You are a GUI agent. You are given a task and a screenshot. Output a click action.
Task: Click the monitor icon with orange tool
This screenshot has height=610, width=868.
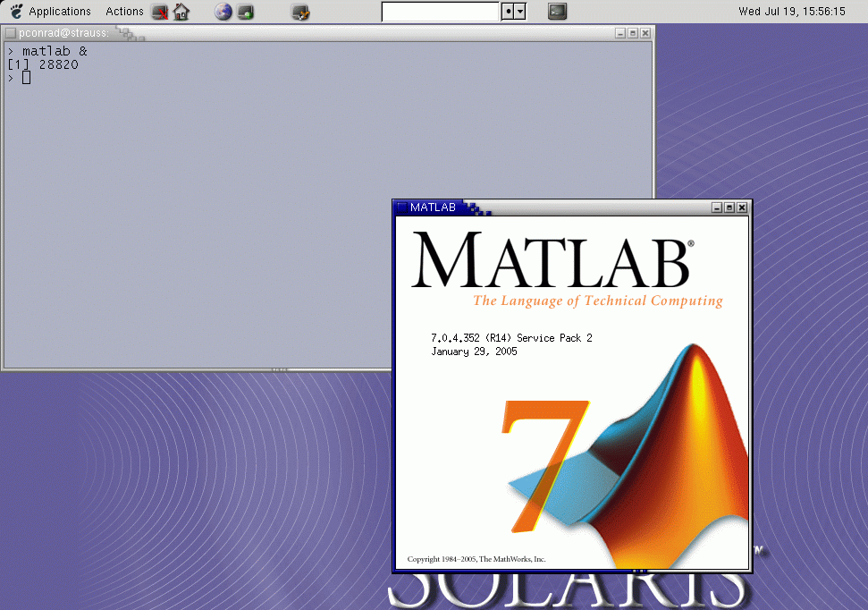pyautogui.click(x=300, y=12)
